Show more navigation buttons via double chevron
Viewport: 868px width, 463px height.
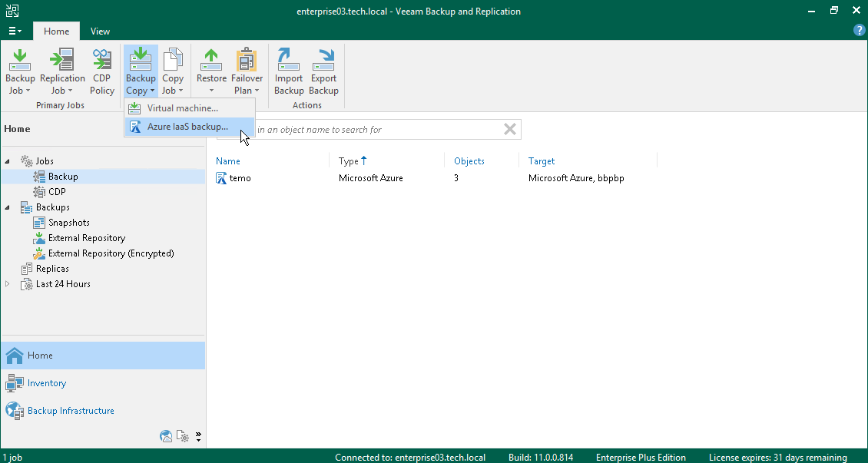[198, 436]
